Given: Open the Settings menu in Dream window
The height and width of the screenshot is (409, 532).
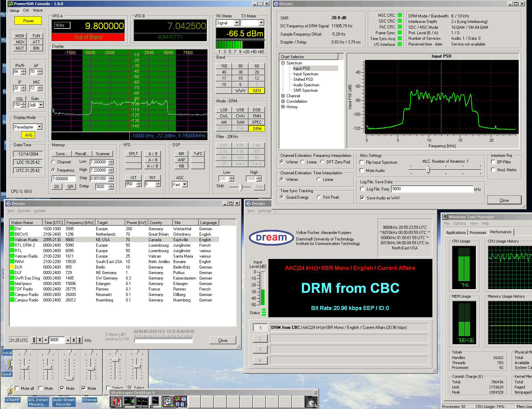Looking at the screenshot, I should (x=264, y=211).
